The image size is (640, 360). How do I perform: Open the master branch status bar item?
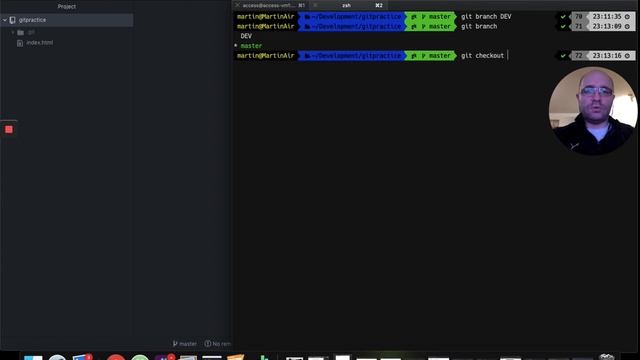pos(184,344)
